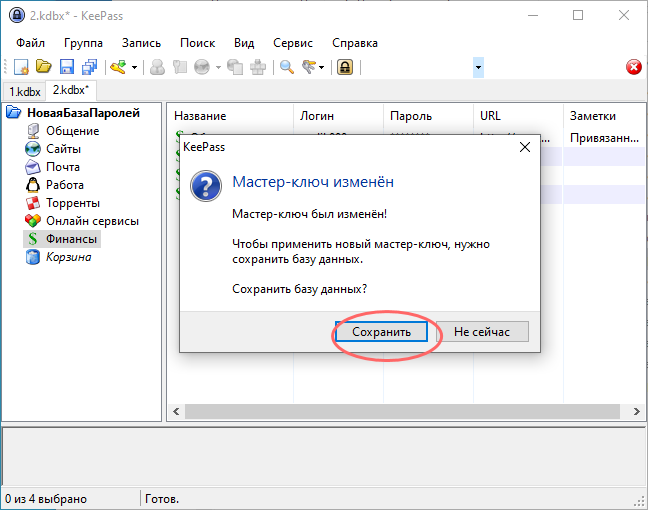Select the Работа group
The height and width of the screenshot is (510, 648).
pos(65,185)
